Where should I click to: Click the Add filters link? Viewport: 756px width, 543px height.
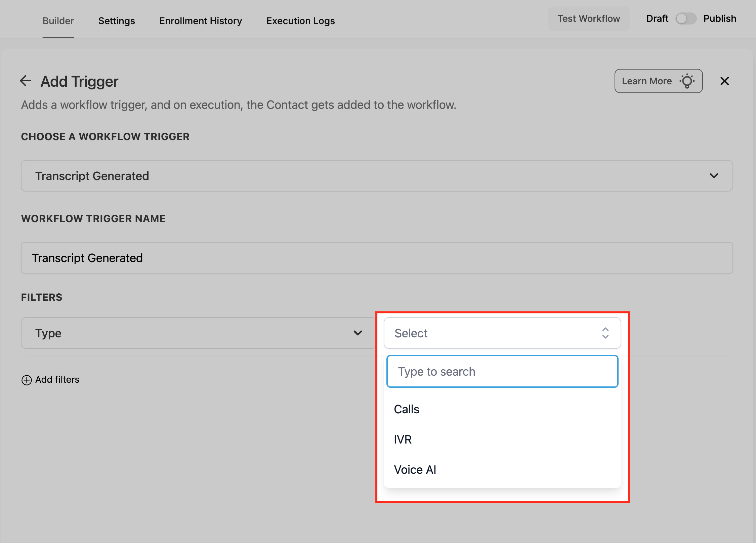coord(57,380)
